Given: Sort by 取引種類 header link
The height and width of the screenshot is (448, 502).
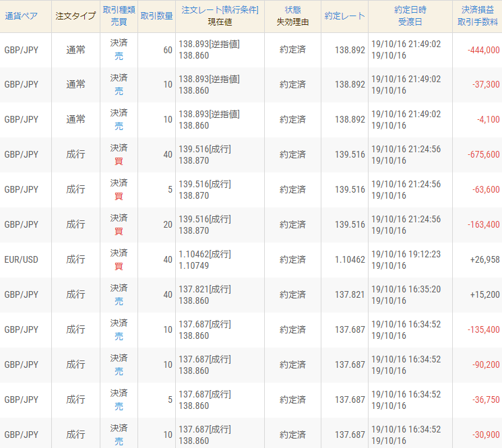Looking at the screenshot, I should [x=119, y=10].
